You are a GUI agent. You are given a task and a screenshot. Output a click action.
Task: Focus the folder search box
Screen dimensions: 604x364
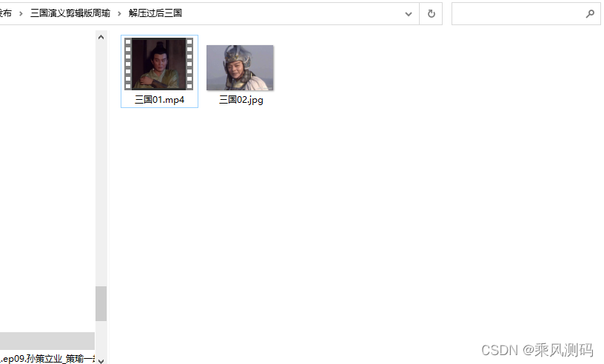coord(526,14)
